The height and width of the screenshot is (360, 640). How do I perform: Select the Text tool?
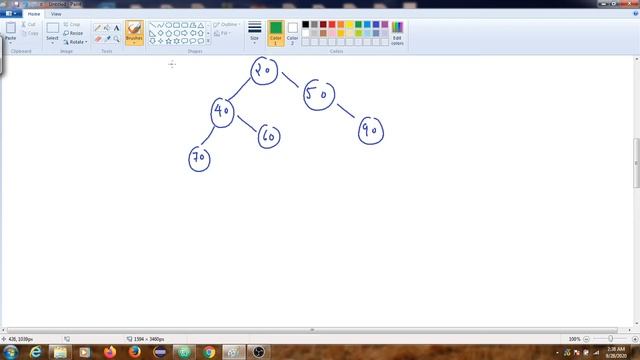(x=116, y=28)
